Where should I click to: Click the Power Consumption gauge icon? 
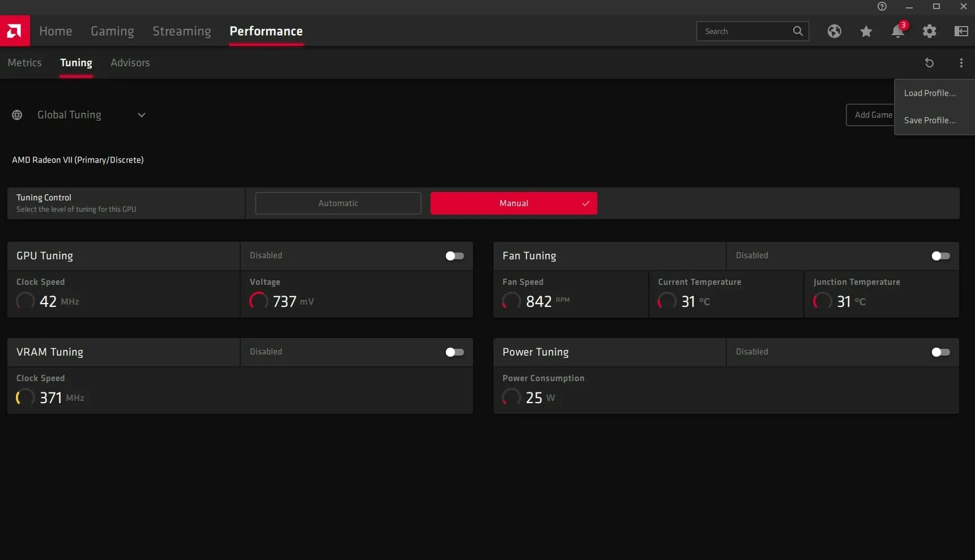[512, 397]
